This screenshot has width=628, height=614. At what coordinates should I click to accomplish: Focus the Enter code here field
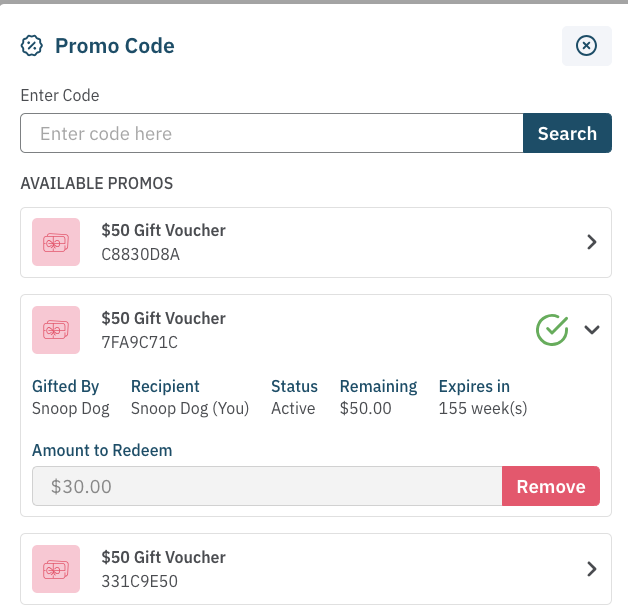click(271, 134)
